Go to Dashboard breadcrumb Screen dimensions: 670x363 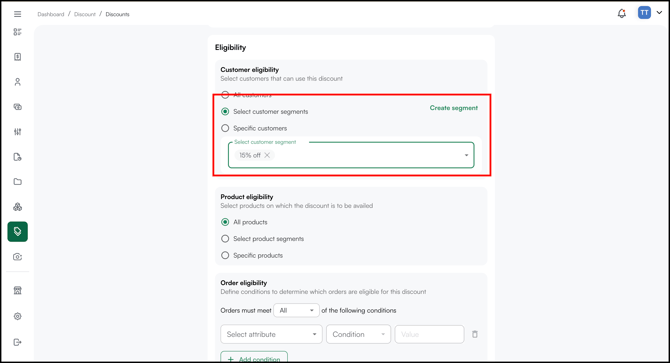50,14
